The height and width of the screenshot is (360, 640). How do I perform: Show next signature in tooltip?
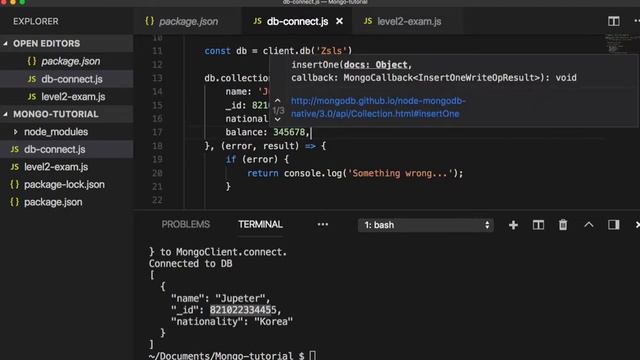click(x=278, y=120)
